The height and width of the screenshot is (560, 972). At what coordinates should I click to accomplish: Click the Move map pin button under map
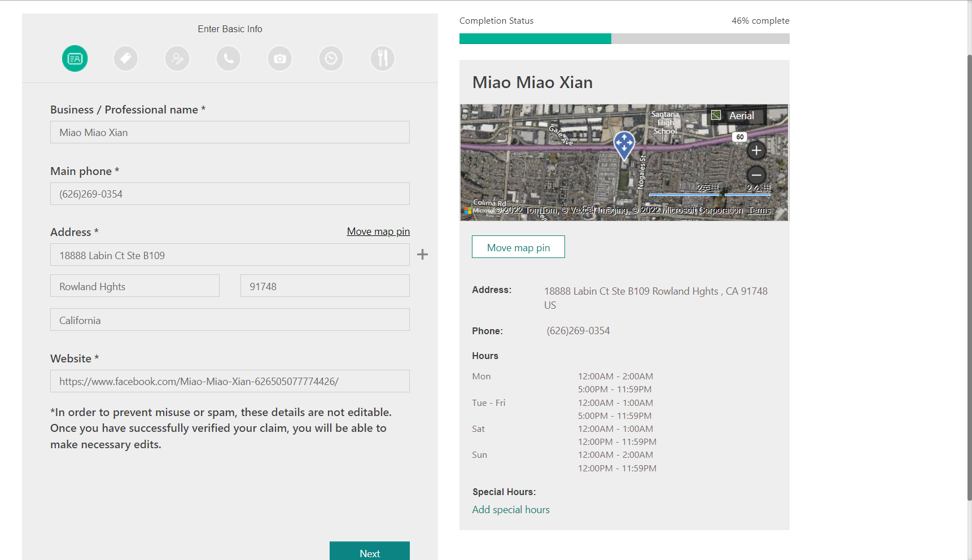(x=518, y=247)
